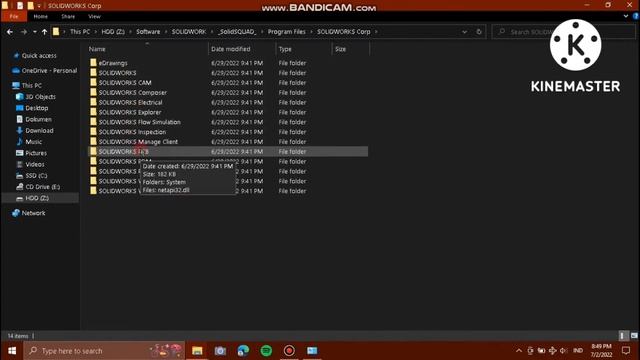Select the SOLIDWORKS folder row

(x=228, y=73)
